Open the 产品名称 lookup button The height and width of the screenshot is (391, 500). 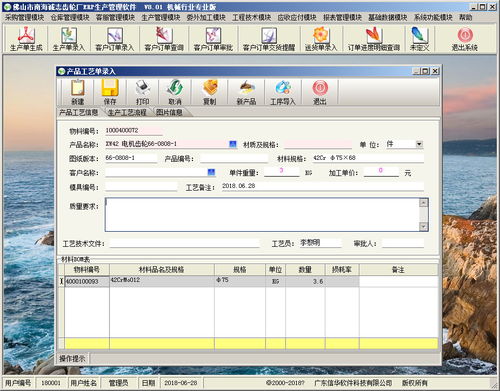tap(233, 144)
